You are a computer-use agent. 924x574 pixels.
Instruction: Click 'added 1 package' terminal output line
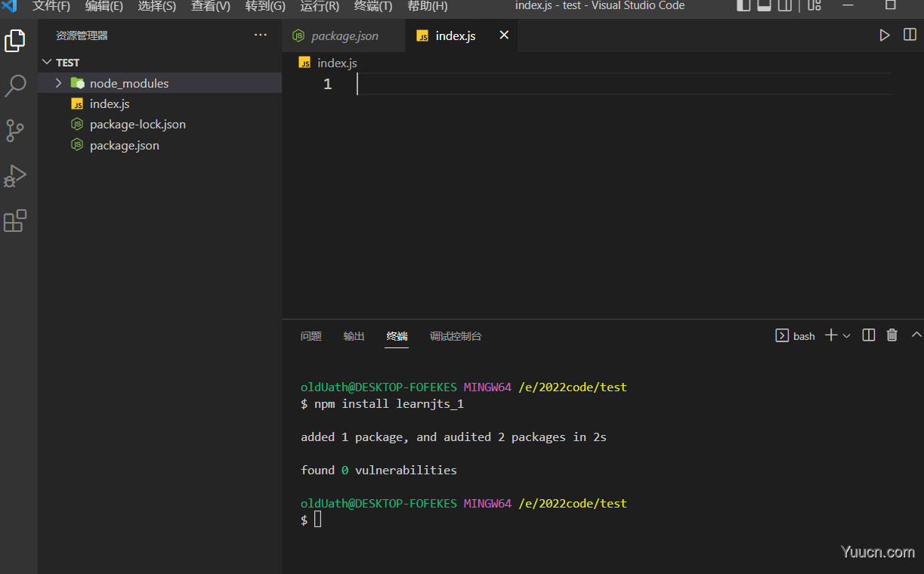tap(453, 437)
